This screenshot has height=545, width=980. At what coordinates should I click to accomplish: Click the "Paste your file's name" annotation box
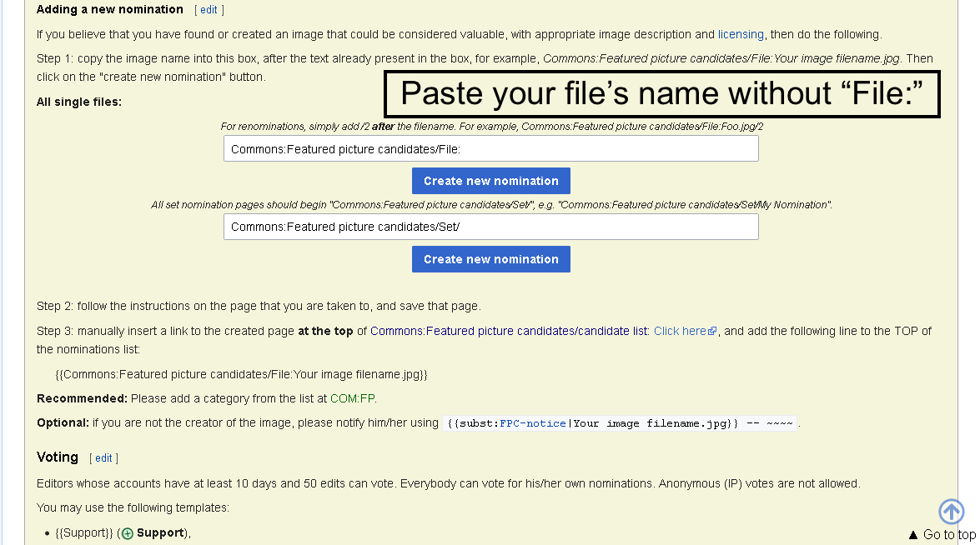[x=661, y=94]
